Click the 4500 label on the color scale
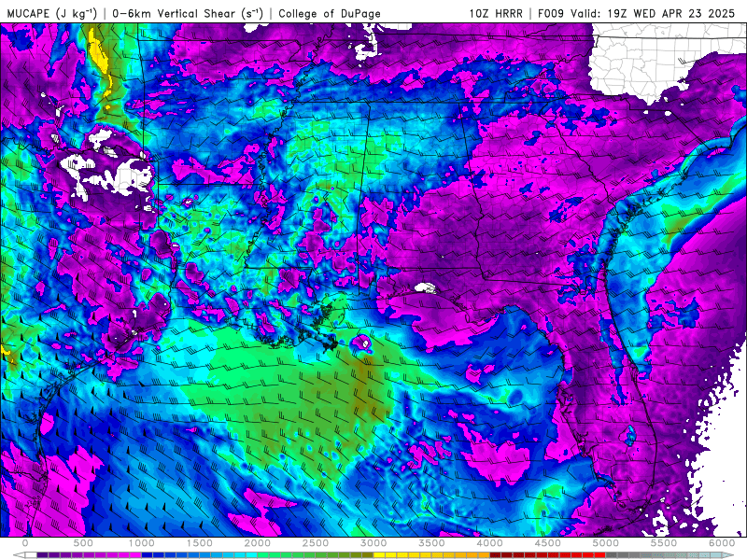 [548, 543]
